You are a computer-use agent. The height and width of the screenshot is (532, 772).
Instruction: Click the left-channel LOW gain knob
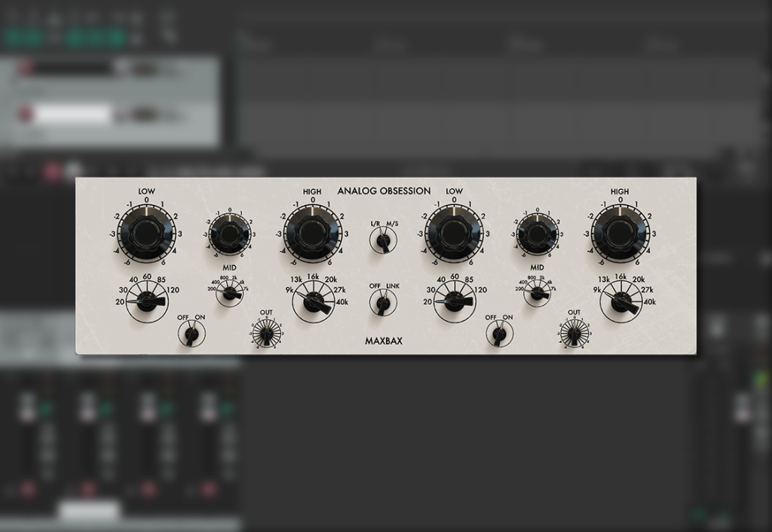pos(147,233)
